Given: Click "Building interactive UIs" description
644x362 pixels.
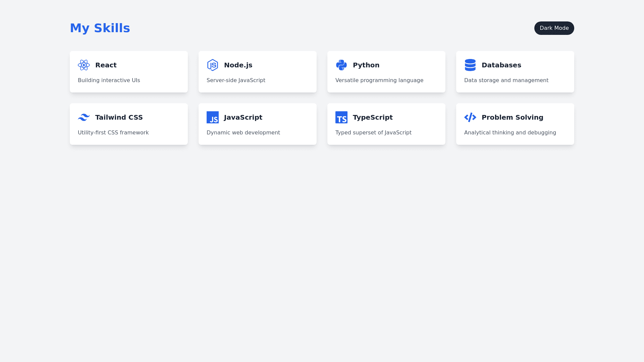Looking at the screenshot, I should point(109,80).
